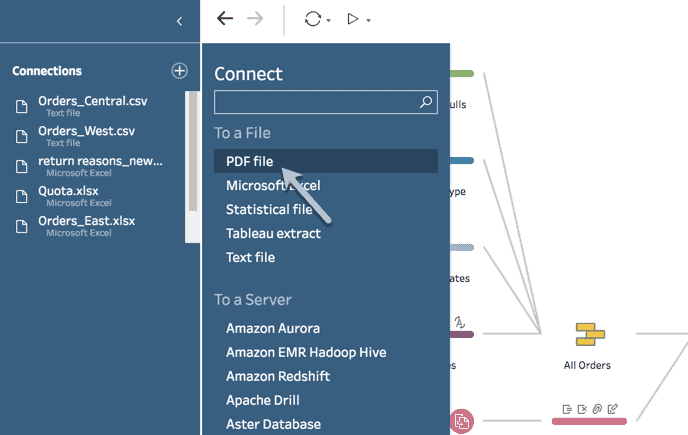This screenshot has height=435, width=688.
Task: Click the magnifier icon in Connect search
Action: point(426,102)
